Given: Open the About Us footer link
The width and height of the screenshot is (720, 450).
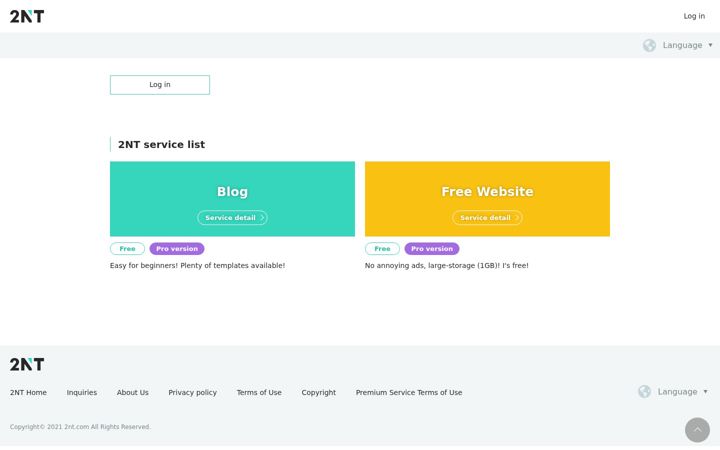Looking at the screenshot, I should coord(133,393).
